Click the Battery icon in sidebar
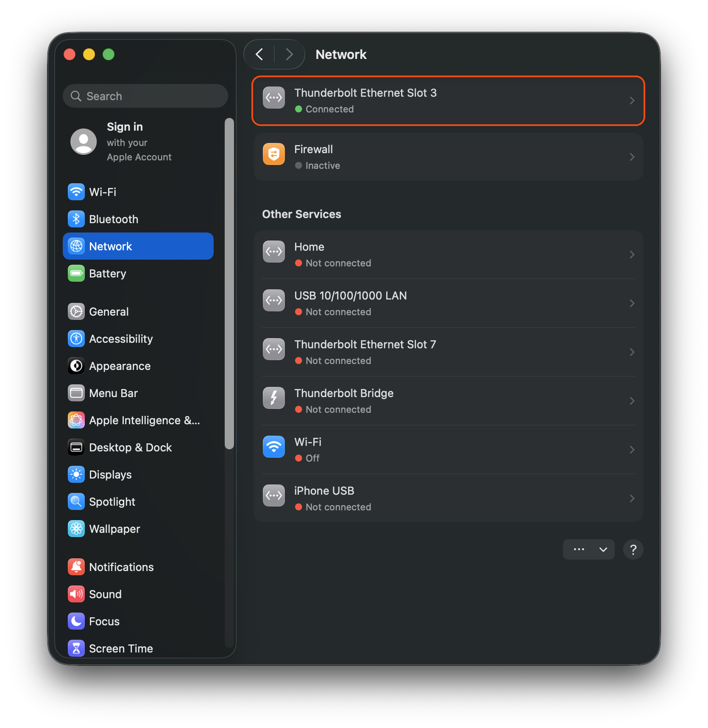This screenshot has height=728, width=708. [x=76, y=274]
